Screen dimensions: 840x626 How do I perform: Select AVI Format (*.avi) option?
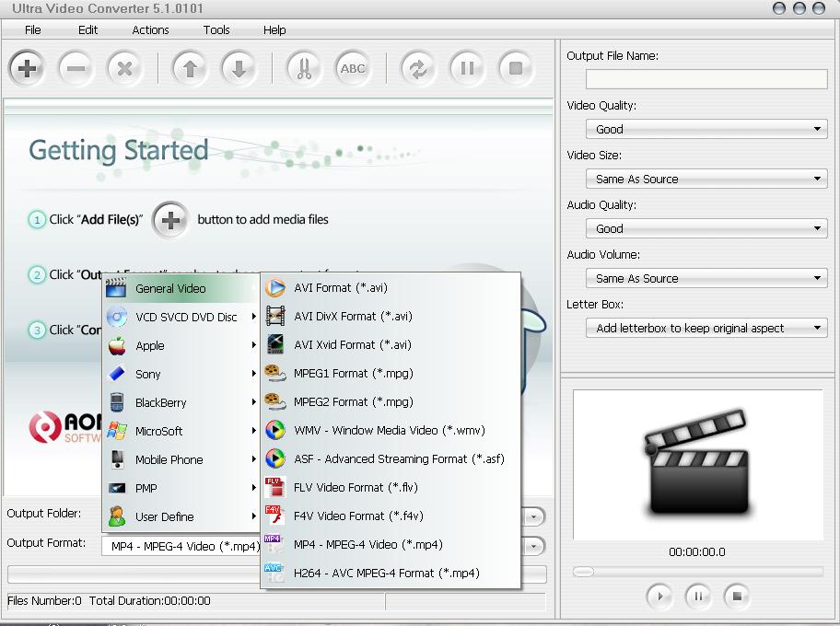coord(391,287)
